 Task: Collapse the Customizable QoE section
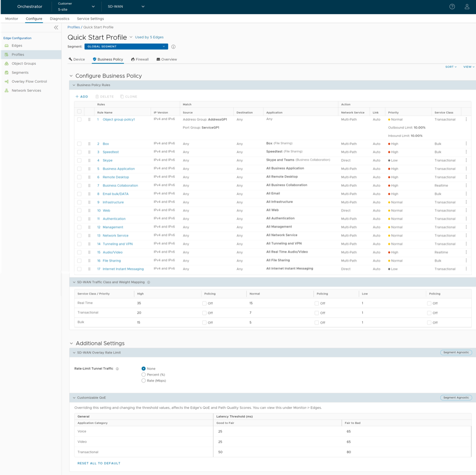74,398
